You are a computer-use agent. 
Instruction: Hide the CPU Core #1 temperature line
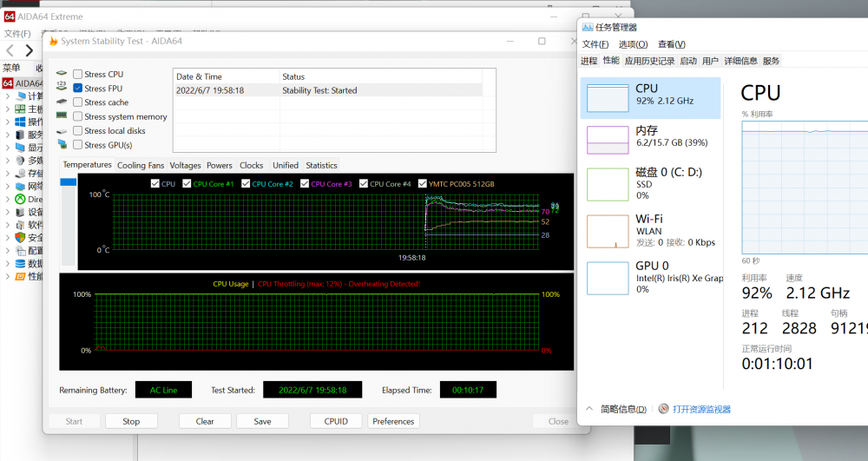coord(187,183)
